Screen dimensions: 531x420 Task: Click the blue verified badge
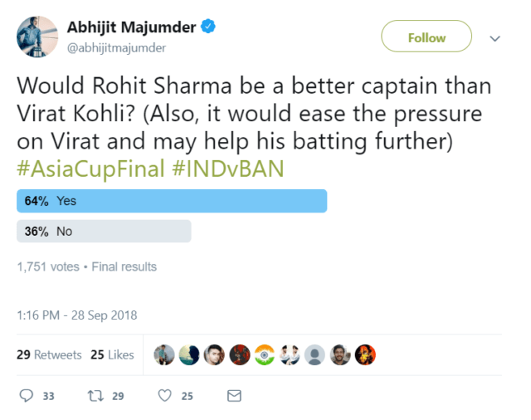point(208,27)
